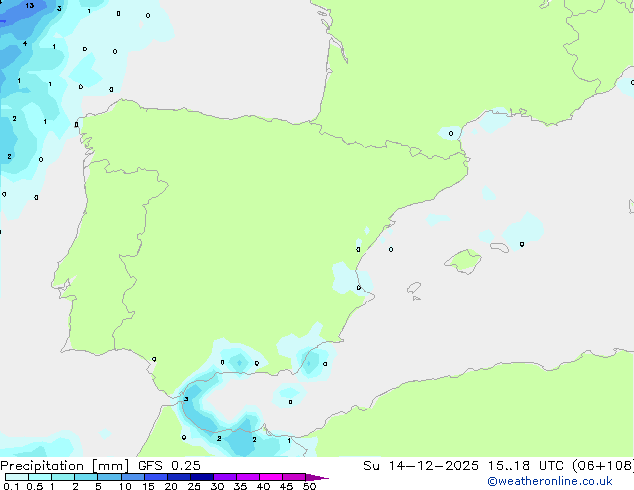Click the 1–2 mm legend color swatch

tap(63, 477)
